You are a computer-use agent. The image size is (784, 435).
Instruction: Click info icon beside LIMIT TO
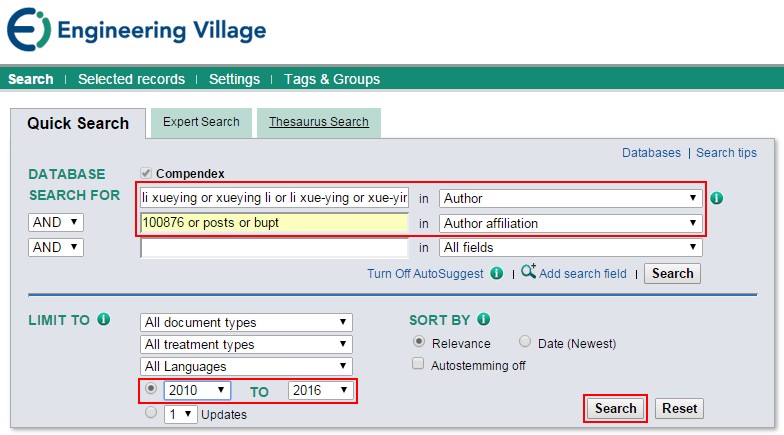pyautogui.click(x=105, y=320)
